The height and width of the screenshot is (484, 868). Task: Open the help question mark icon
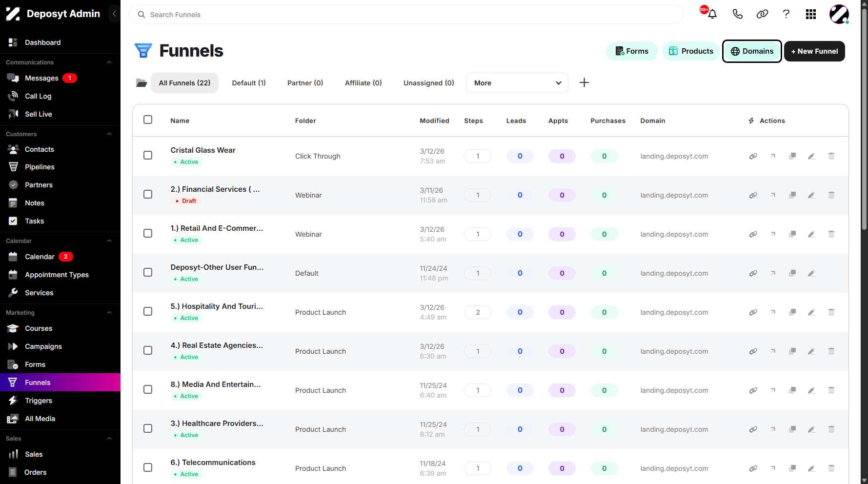786,14
